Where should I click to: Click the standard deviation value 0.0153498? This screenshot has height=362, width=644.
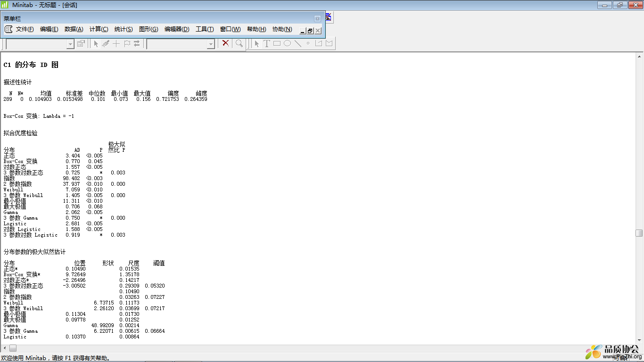point(70,99)
